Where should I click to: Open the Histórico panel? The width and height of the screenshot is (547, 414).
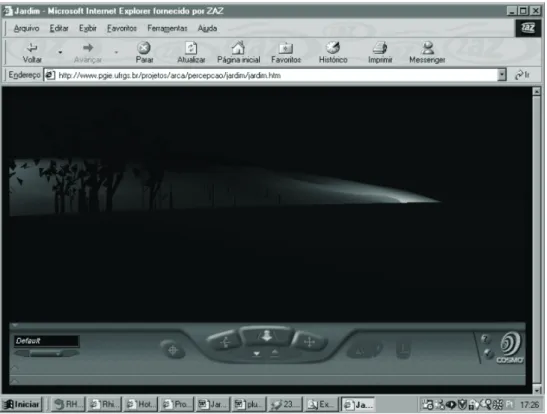333,52
